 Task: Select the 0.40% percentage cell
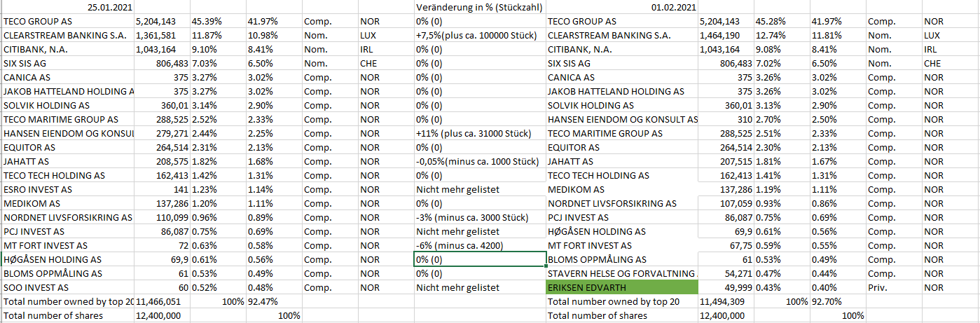click(x=837, y=288)
